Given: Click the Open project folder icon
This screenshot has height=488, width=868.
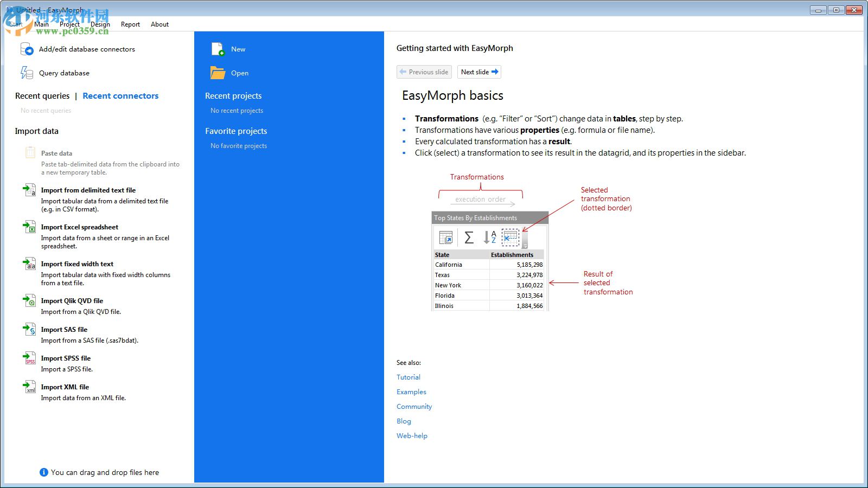Looking at the screenshot, I should click(x=217, y=73).
